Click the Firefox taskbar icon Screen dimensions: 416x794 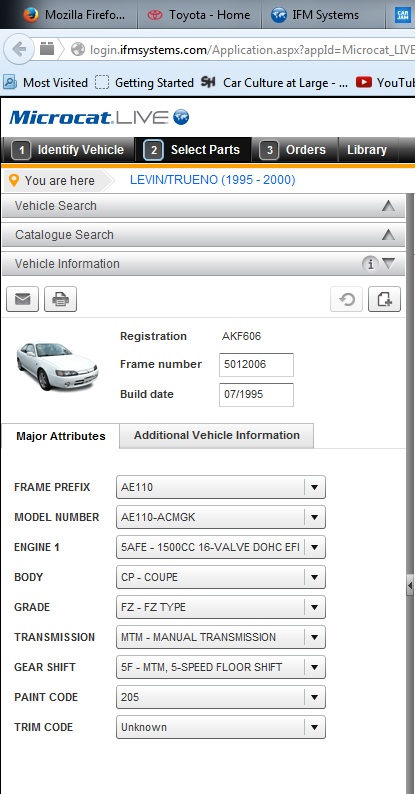click(x=30, y=15)
